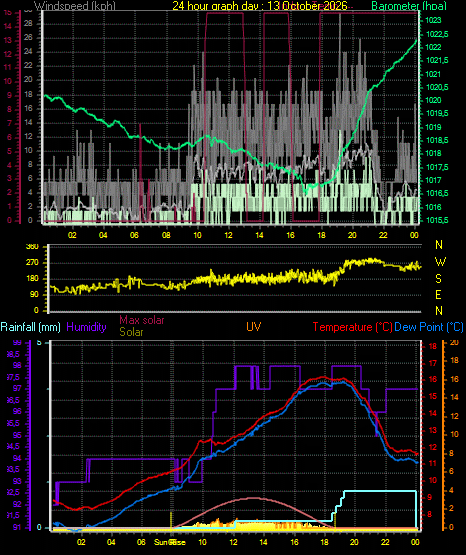Click the 'N' compass label beside 360
This screenshot has height=555, width=466.
439,245
